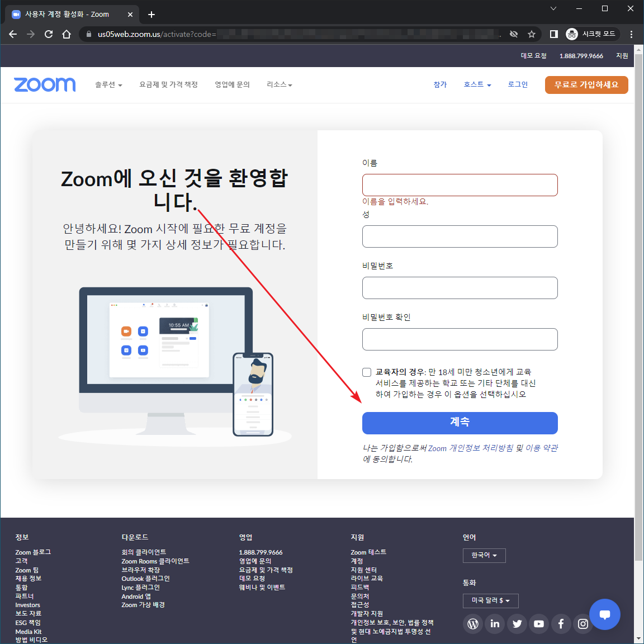Screen dimensions: 644x644
Task: Open Zoom's WordPress blog icon
Action: pos(473,624)
